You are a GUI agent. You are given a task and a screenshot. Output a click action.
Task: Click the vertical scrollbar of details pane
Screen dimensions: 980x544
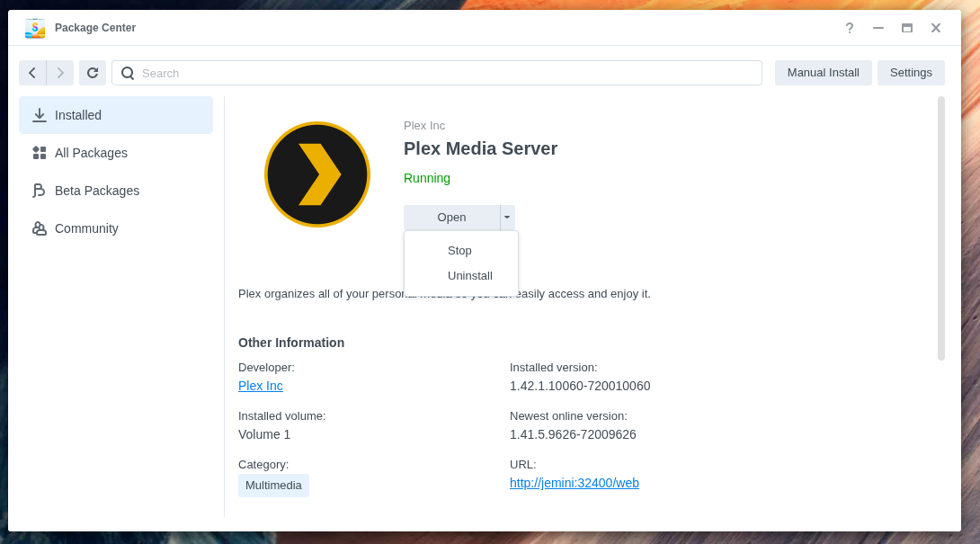tap(941, 229)
